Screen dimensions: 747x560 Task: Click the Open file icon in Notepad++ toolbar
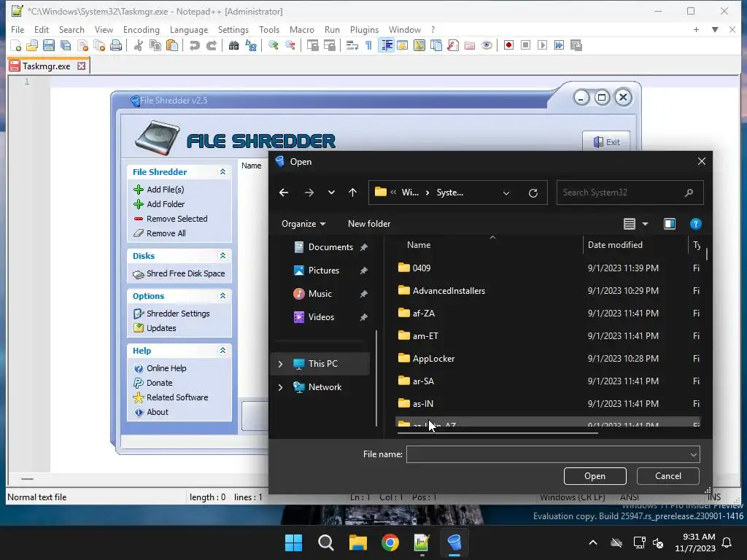tap(32, 45)
